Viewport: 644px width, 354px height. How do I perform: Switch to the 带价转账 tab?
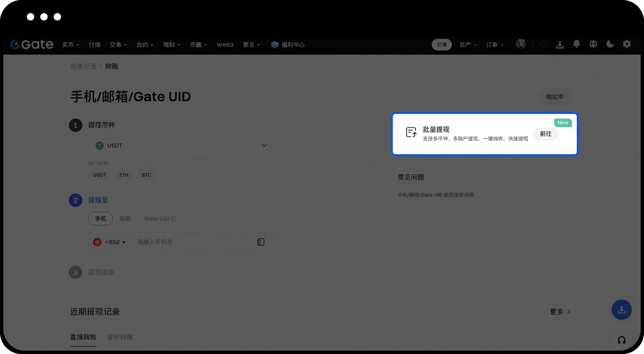point(120,337)
